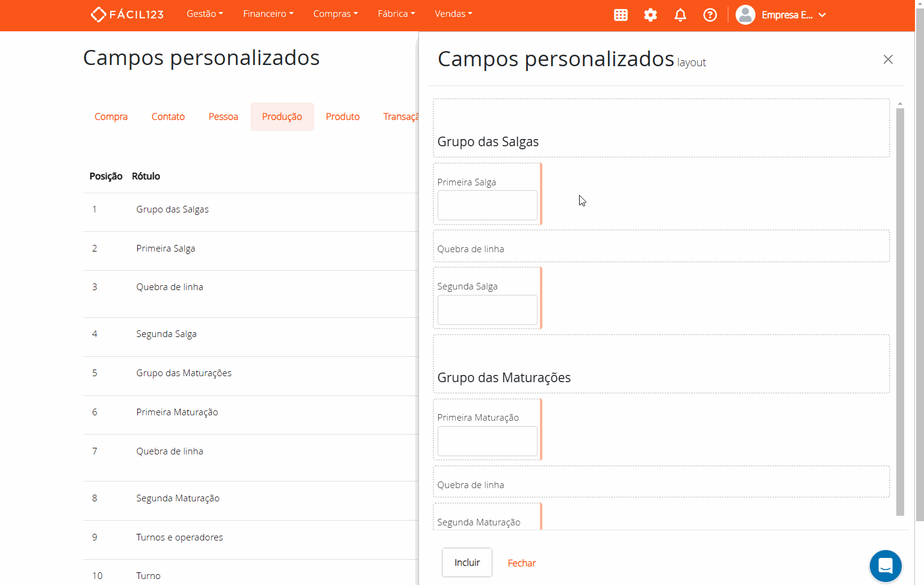Image resolution: width=924 pixels, height=585 pixels.
Task: Open the notifications bell
Action: coord(680,15)
